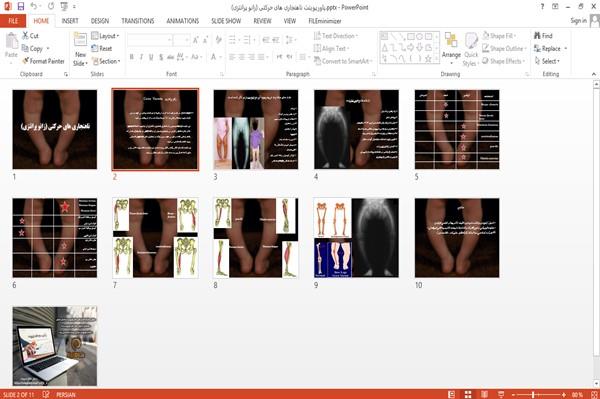
Task: Switch to the DESIGN tab
Action: [x=100, y=21]
